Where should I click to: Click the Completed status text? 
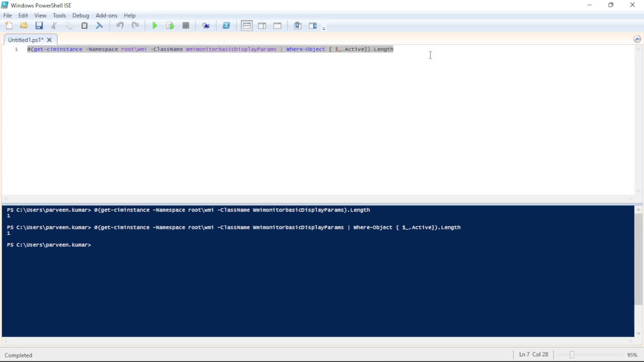click(19, 355)
